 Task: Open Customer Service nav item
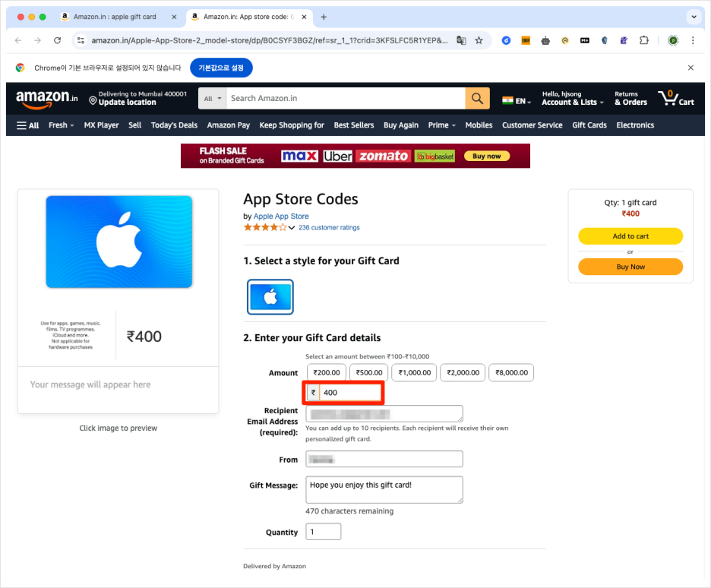532,125
